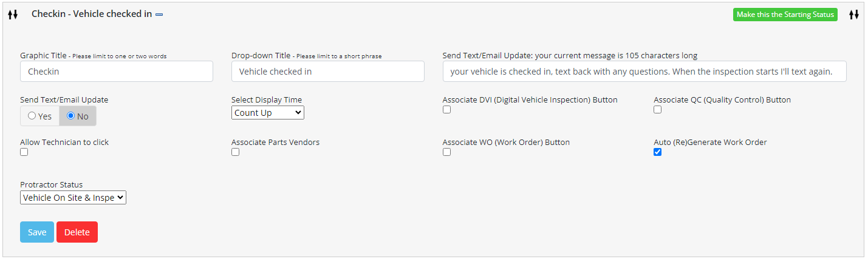The height and width of the screenshot is (259, 868).
Task: Toggle the Associate QC Button checkbox
Action: (658, 110)
